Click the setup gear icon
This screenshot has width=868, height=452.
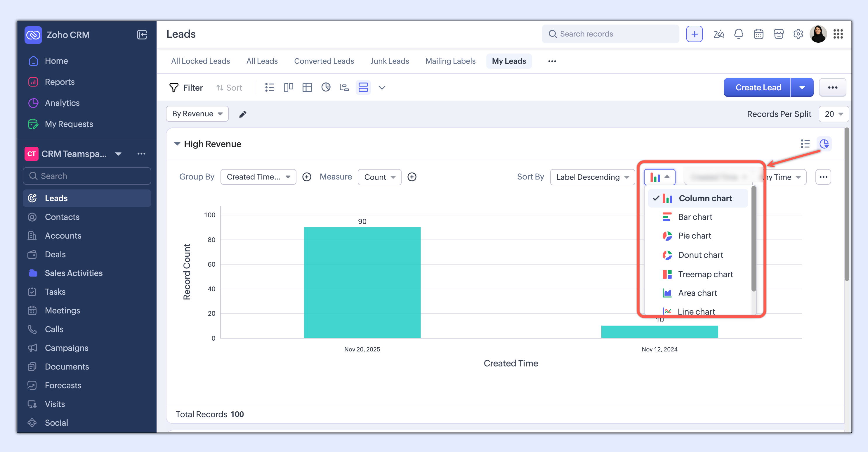798,34
